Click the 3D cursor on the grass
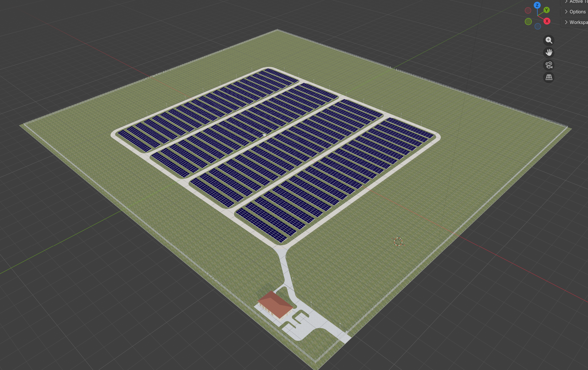Viewport: 588px width, 370px height. [398, 242]
